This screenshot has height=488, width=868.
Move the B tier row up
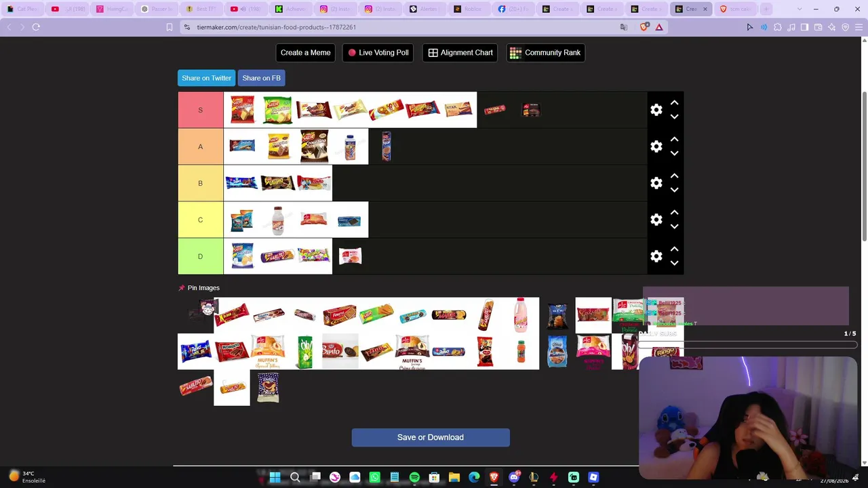(x=674, y=176)
